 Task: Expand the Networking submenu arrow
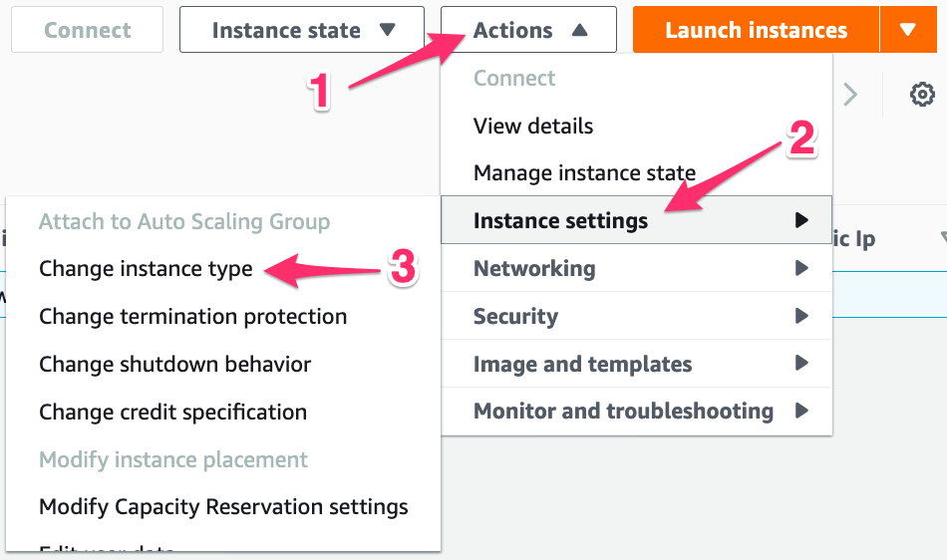tap(801, 269)
